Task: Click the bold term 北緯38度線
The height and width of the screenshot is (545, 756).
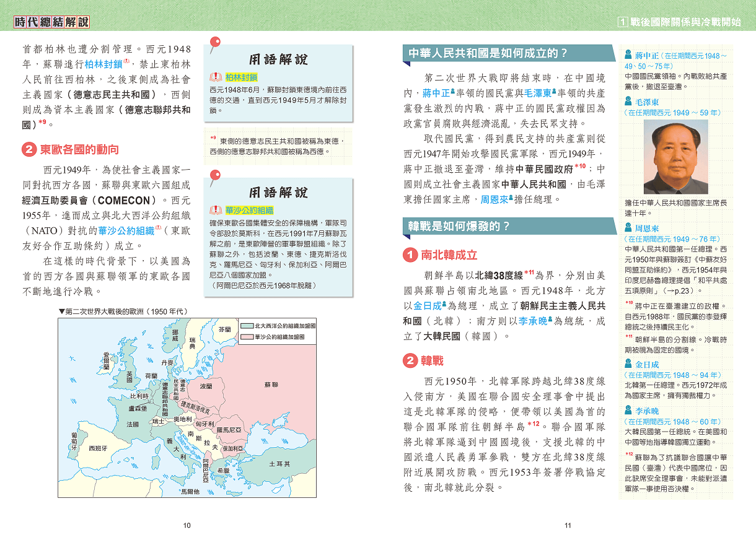Action: (x=499, y=275)
